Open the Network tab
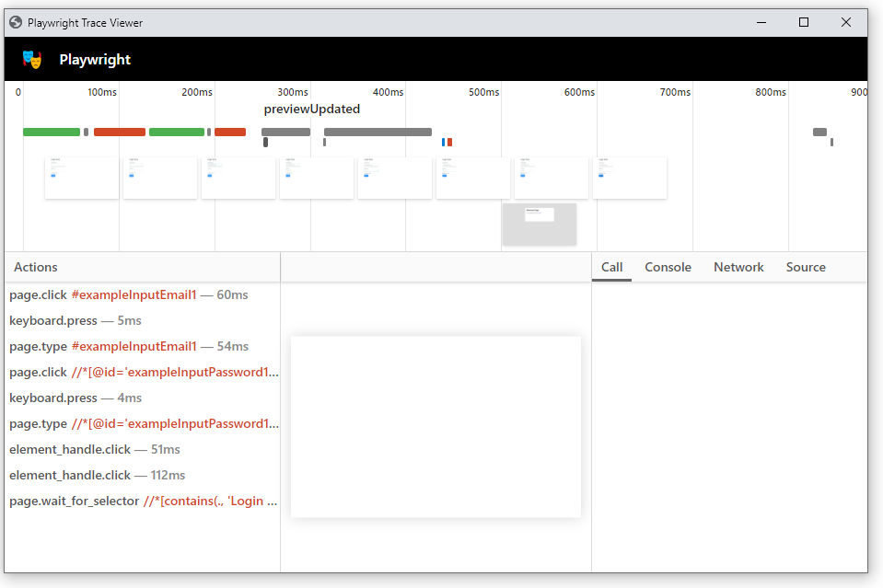This screenshot has height=588, width=883. click(738, 267)
